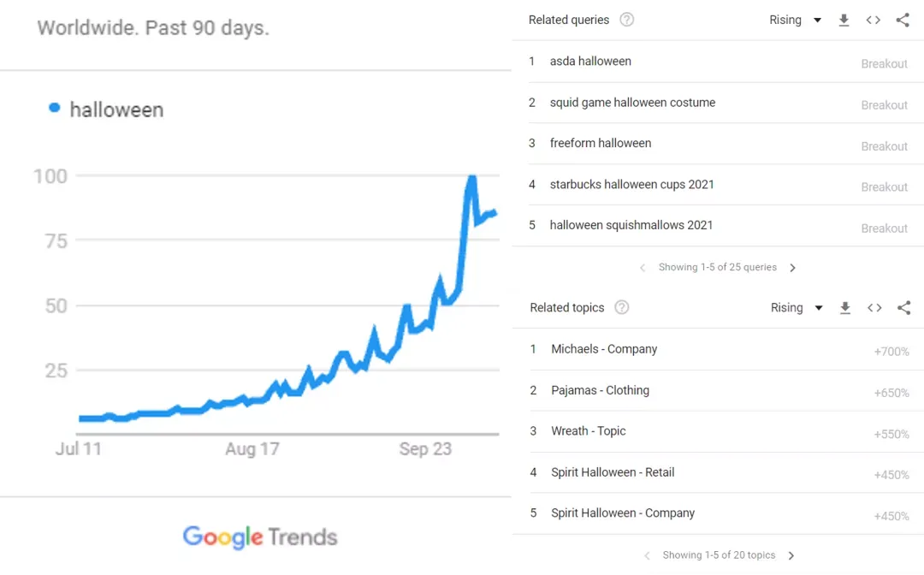Click the peak point on trend line
The width and height of the screenshot is (924, 575).
[471, 178]
